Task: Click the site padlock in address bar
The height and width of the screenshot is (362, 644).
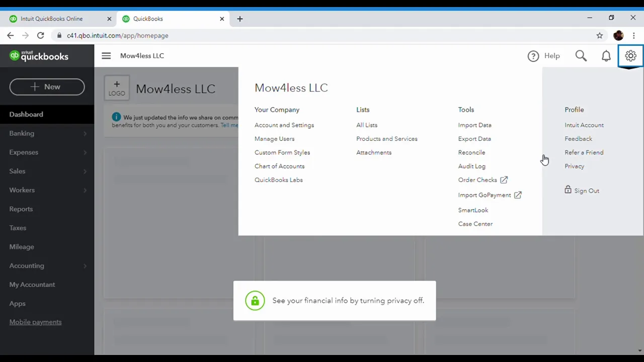Action: pos(59,36)
